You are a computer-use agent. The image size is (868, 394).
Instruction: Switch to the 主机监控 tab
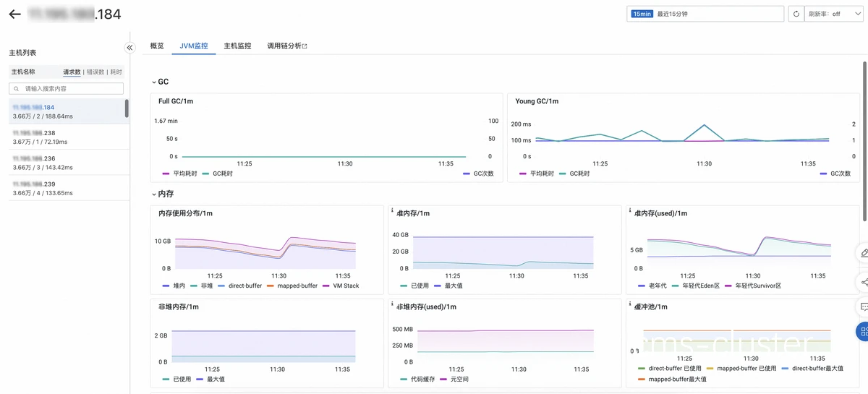tap(237, 46)
